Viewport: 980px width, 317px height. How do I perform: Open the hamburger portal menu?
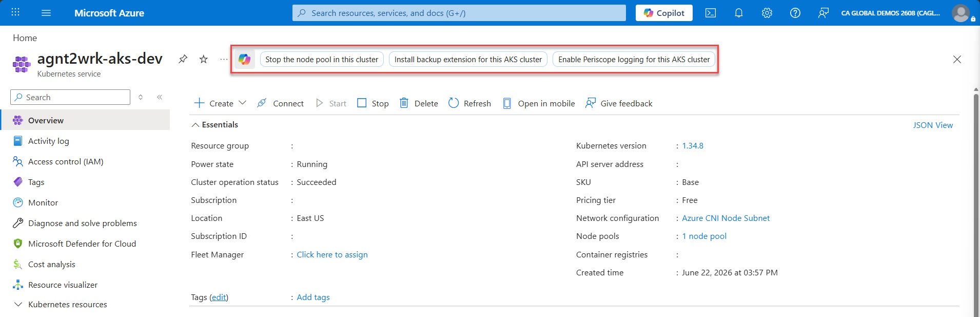coord(46,13)
